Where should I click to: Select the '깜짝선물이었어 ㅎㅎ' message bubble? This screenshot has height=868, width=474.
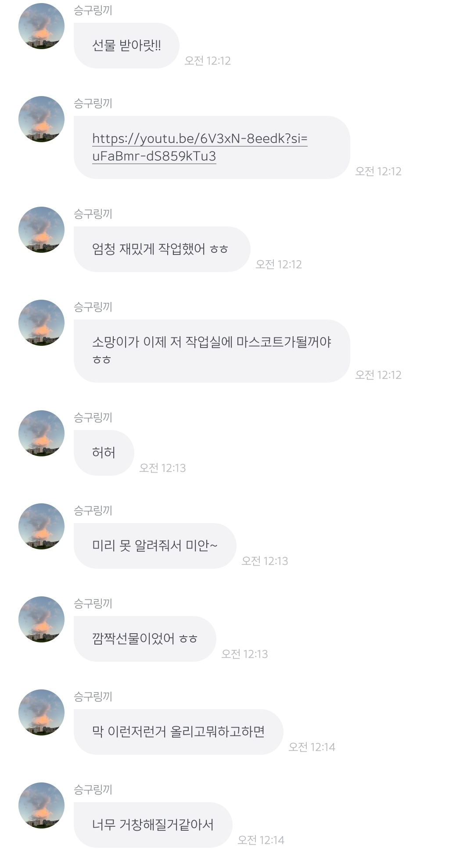(144, 639)
